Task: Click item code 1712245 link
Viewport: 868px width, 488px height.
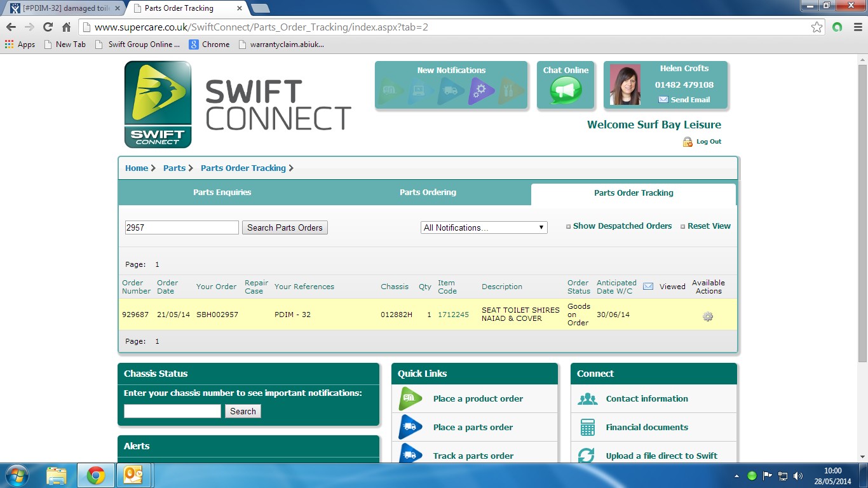Action: pos(453,315)
